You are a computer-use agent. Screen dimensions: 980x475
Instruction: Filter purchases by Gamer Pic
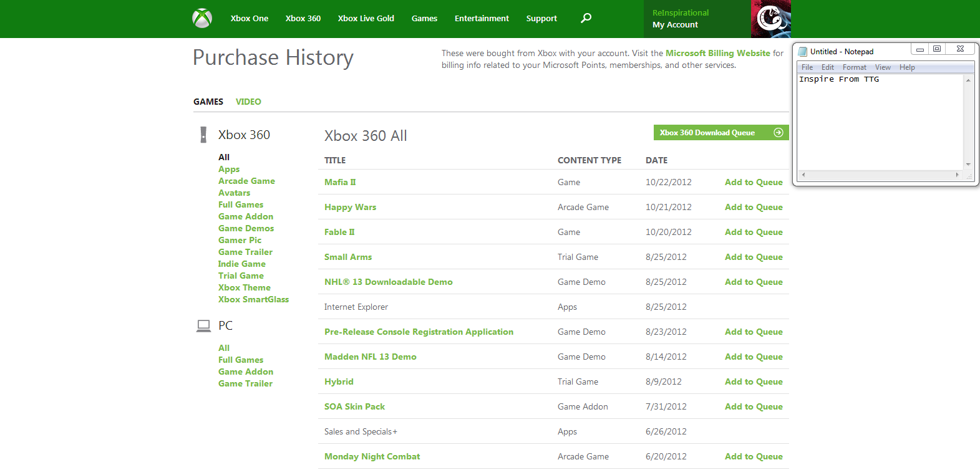pos(240,240)
